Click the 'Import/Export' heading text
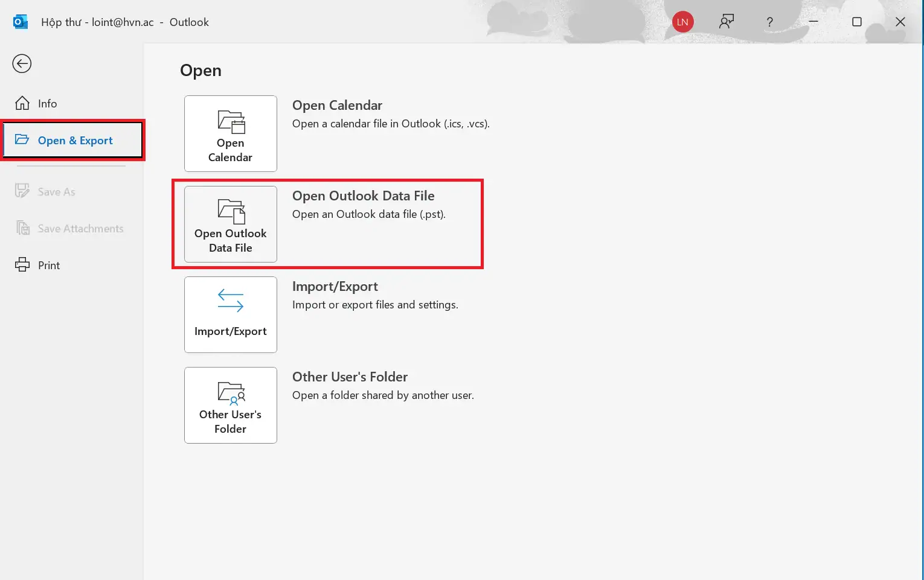 335,286
